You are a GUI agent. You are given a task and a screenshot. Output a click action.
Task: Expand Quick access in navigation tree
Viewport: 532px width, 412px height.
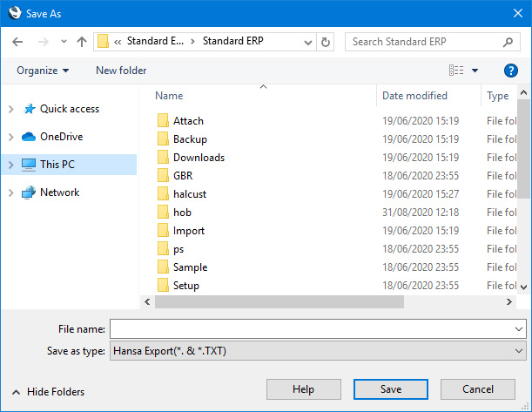pyautogui.click(x=10, y=109)
